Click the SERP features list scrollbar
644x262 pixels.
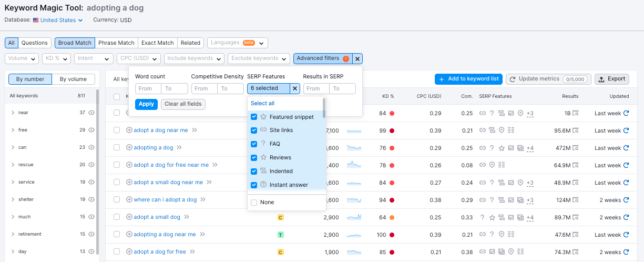324,108
